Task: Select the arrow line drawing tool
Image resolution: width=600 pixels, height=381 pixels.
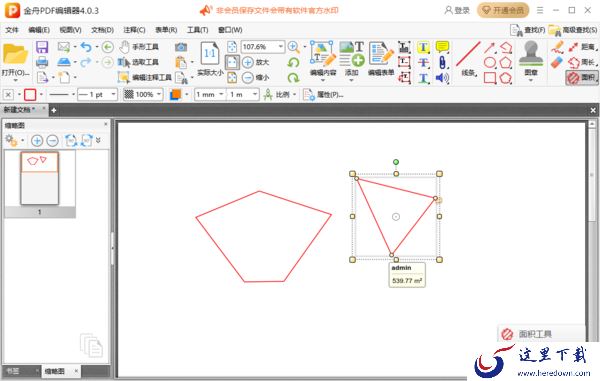Action: click(490, 47)
